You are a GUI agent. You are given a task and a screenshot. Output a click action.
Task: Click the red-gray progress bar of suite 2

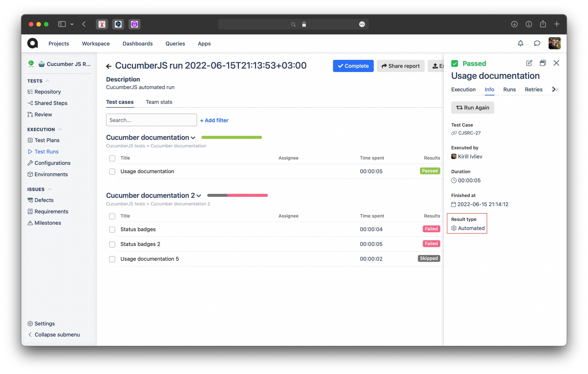coord(237,195)
